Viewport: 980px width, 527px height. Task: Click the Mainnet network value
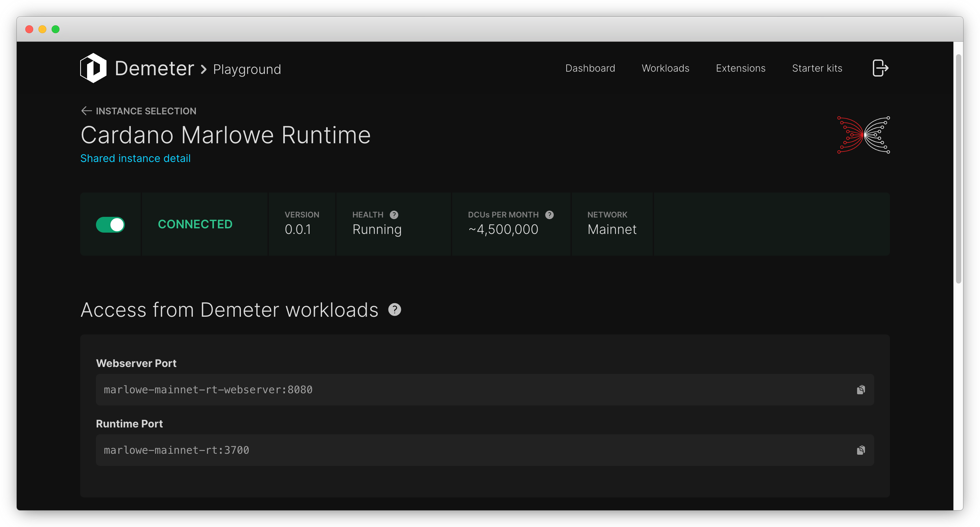click(x=612, y=229)
